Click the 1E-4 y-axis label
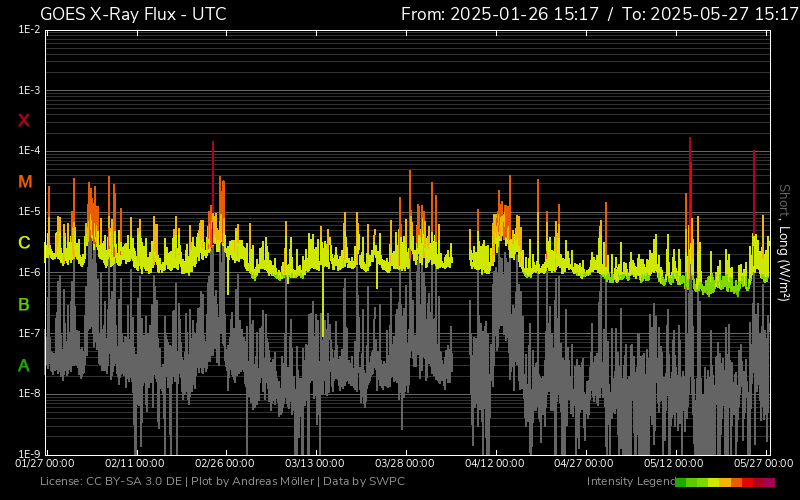The width and height of the screenshot is (800, 500). pos(29,151)
